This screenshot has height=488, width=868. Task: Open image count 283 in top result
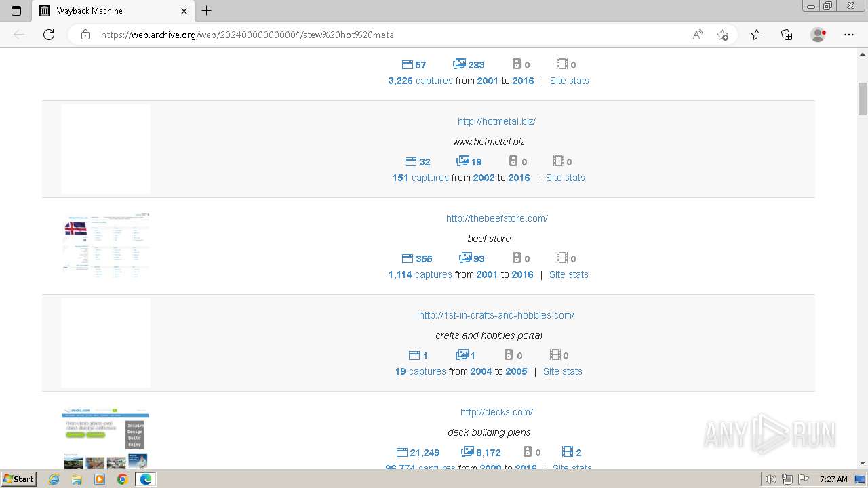point(469,64)
